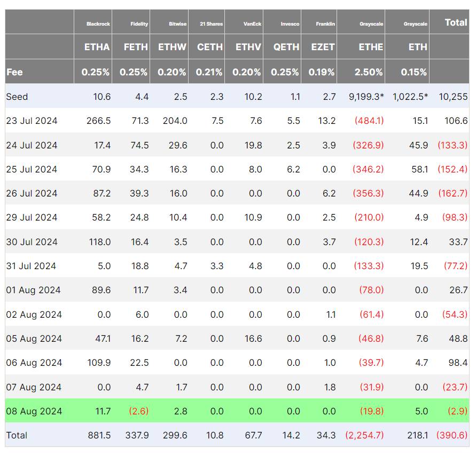Select the Seed row label

point(17,97)
